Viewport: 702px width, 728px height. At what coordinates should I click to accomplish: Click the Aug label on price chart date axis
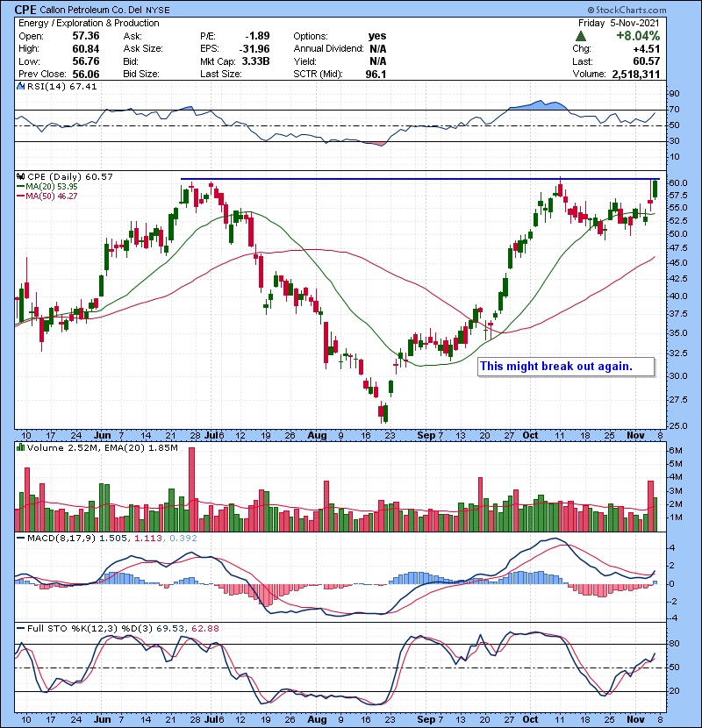pos(317,436)
